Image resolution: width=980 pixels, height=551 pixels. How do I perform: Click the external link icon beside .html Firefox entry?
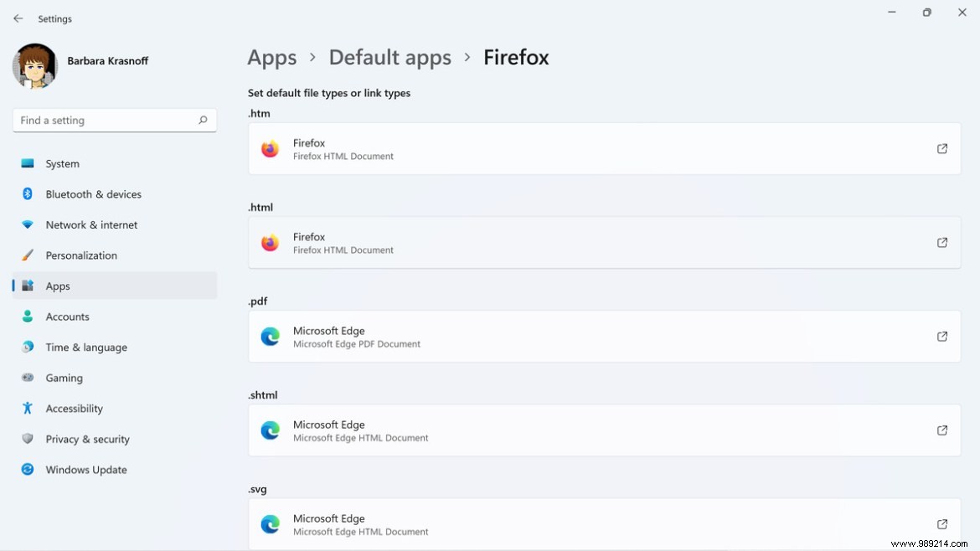[941, 243]
